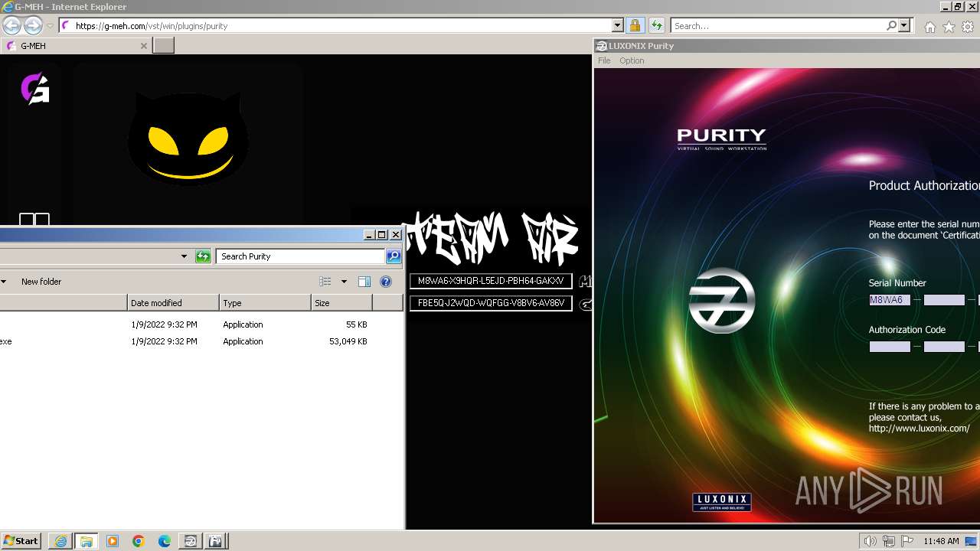Select the 53,049 KB application row
980x551 pixels.
(x=201, y=341)
